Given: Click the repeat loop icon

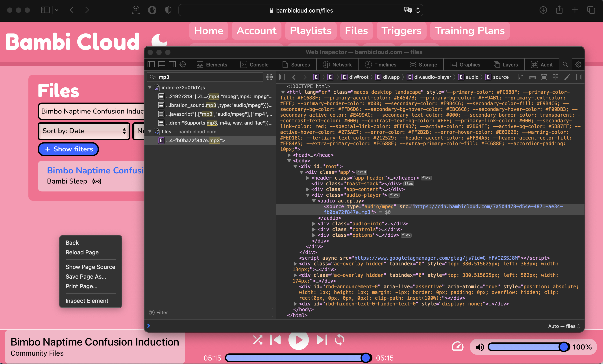Looking at the screenshot, I should 340,340.
